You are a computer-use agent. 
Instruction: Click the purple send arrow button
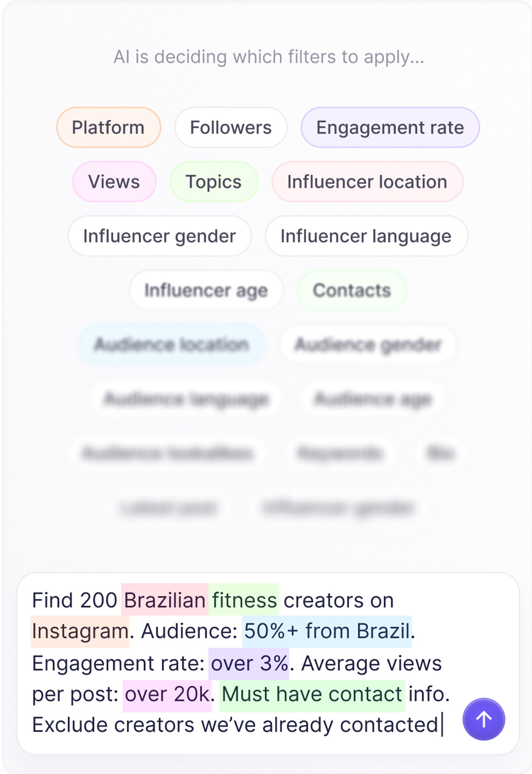click(x=484, y=719)
